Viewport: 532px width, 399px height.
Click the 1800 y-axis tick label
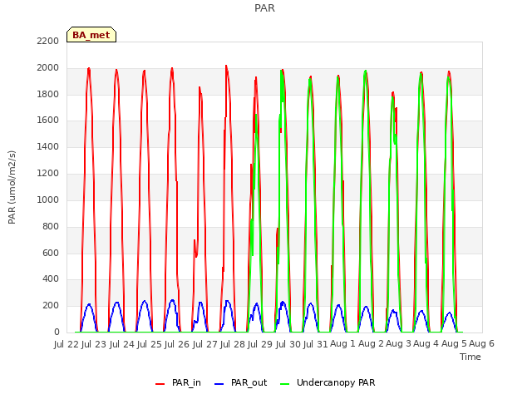coord(48,94)
